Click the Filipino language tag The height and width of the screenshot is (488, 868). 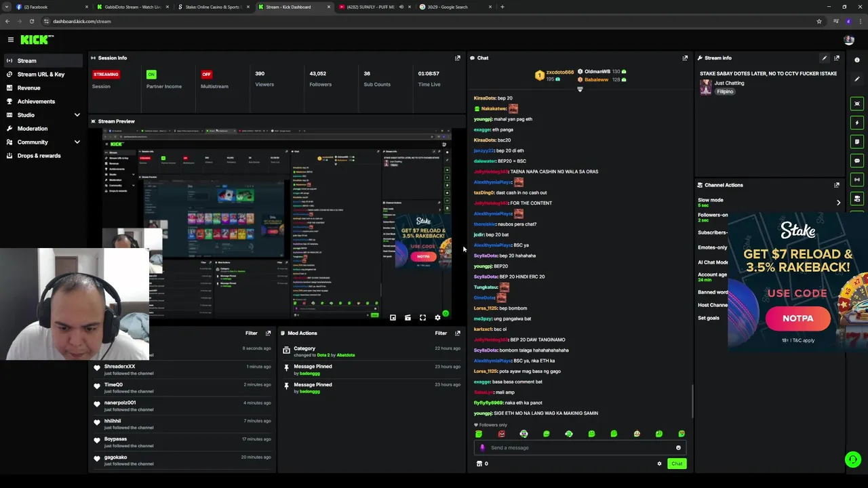(x=726, y=91)
